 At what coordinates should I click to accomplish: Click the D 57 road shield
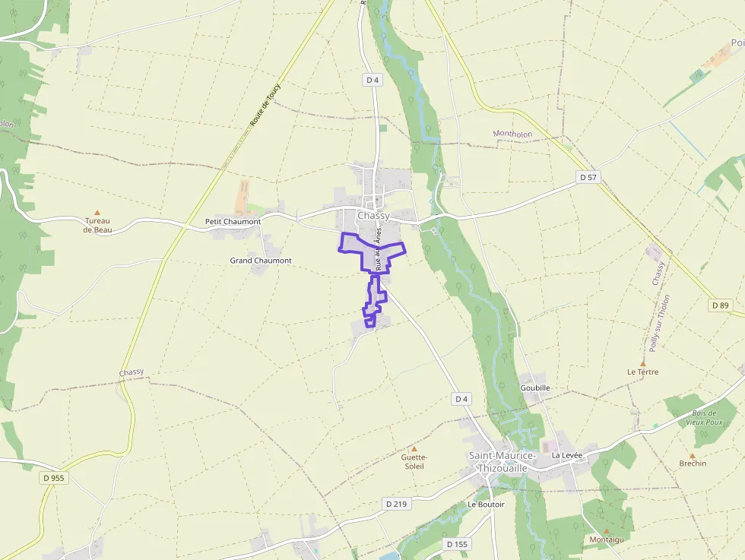(588, 177)
